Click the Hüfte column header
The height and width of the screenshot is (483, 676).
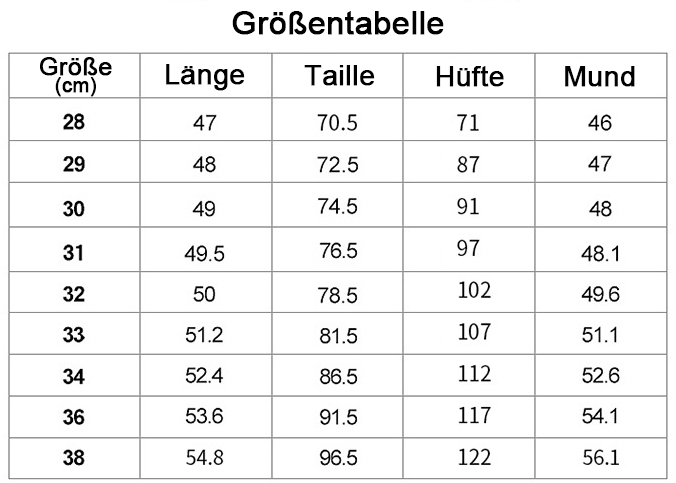pos(470,77)
